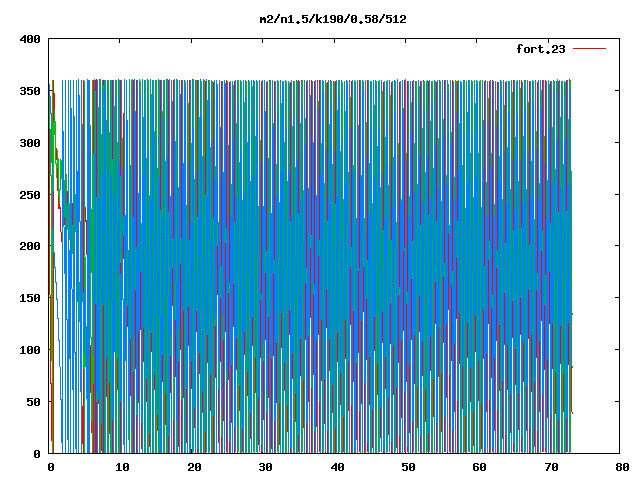Click y-axis label 100
Viewport: 640px width, 480px height.
tap(30, 350)
